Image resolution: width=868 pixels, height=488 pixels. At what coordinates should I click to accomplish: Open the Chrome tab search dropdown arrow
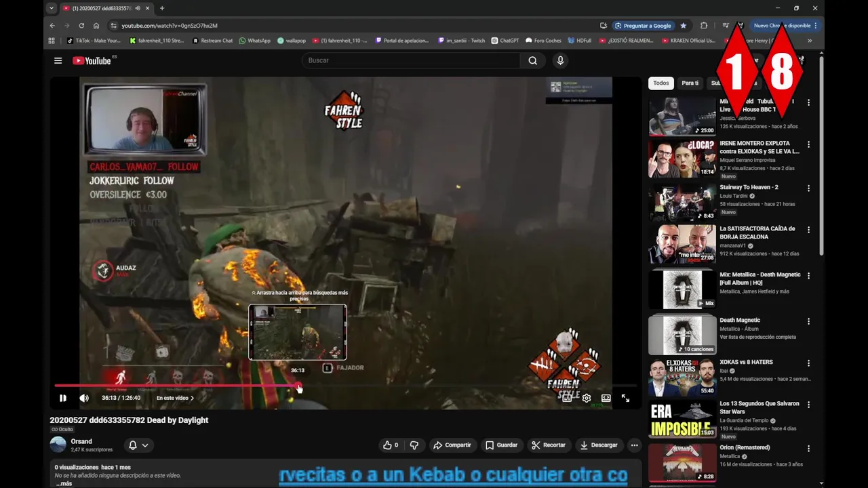pyautogui.click(x=52, y=8)
